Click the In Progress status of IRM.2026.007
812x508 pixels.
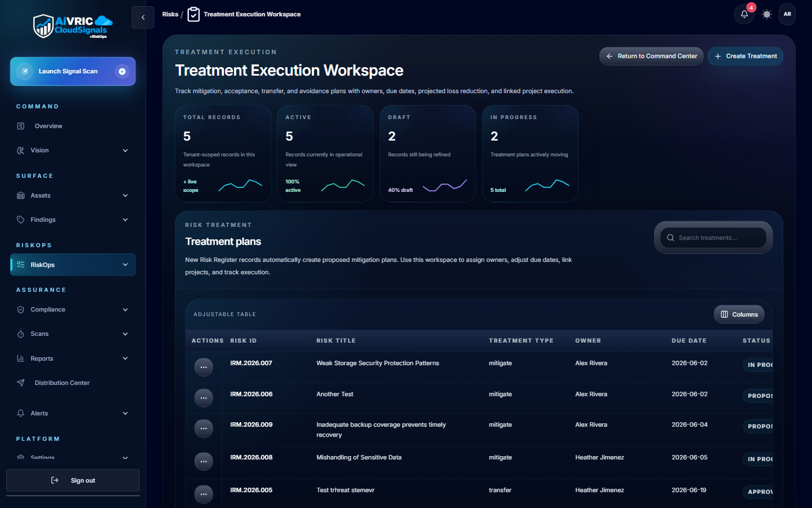[757, 365]
